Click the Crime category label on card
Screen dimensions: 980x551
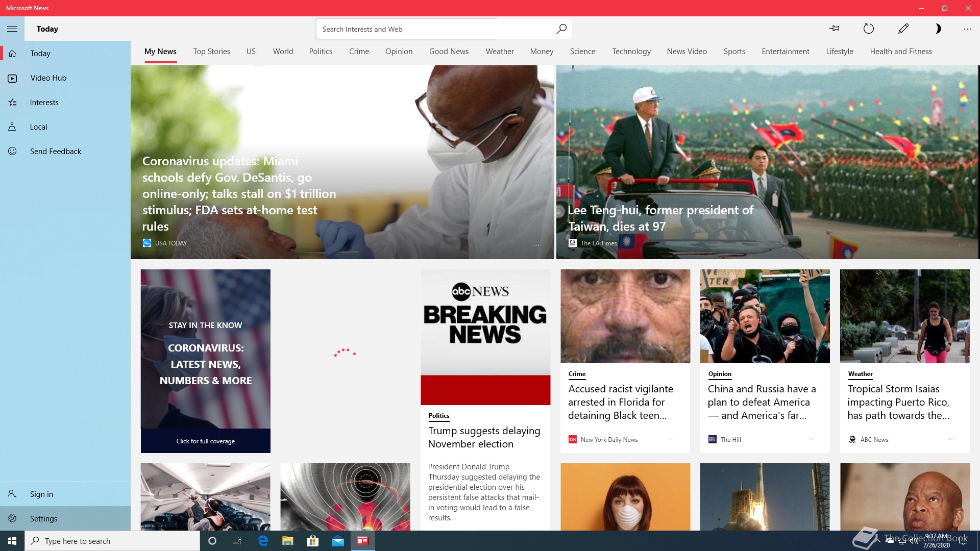point(577,374)
